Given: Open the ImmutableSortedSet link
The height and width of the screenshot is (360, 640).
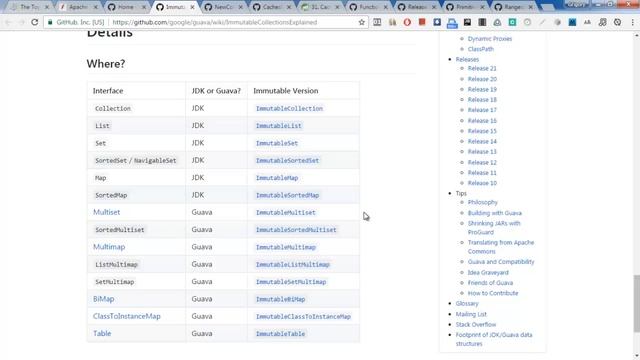Looking at the screenshot, I should tap(287, 160).
